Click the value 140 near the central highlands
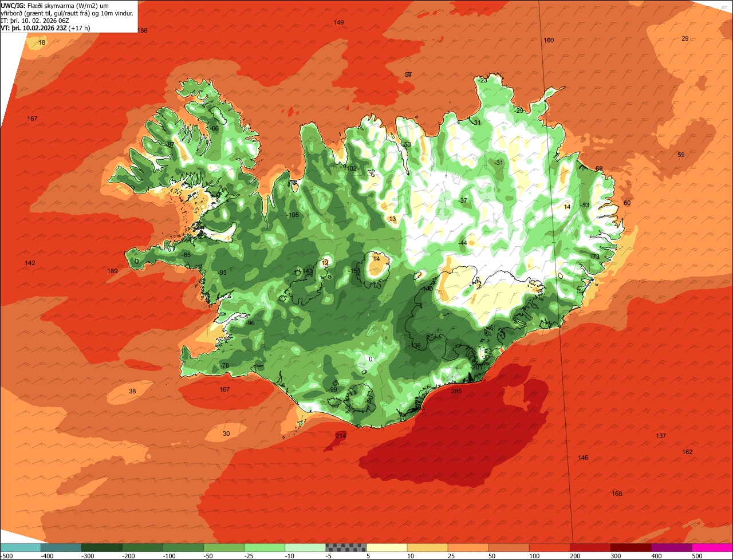Viewport: 733px width, 560px height. pos(428,289)
